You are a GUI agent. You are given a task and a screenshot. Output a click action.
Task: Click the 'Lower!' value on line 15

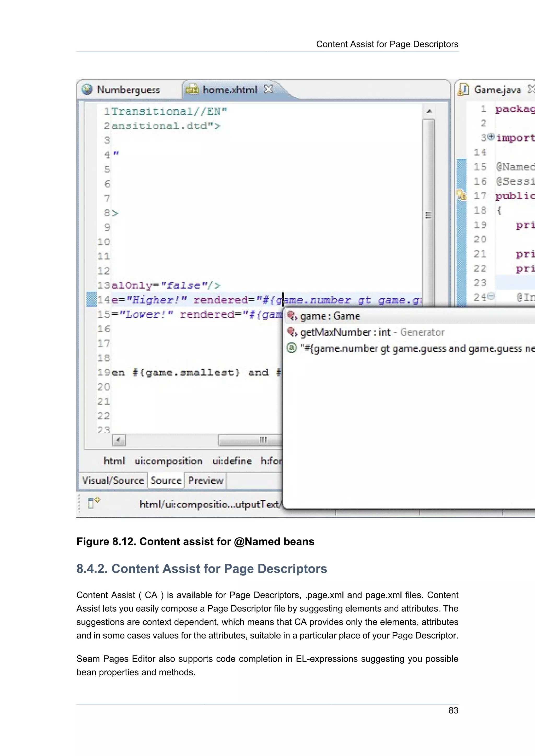tap(146, 315)
